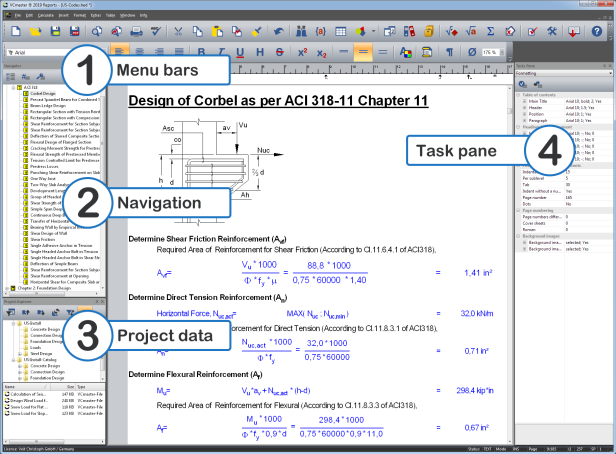Screen dimensions: 616x454
Task: Click the Cut scissors icon
Action: (x=178, y=32)
